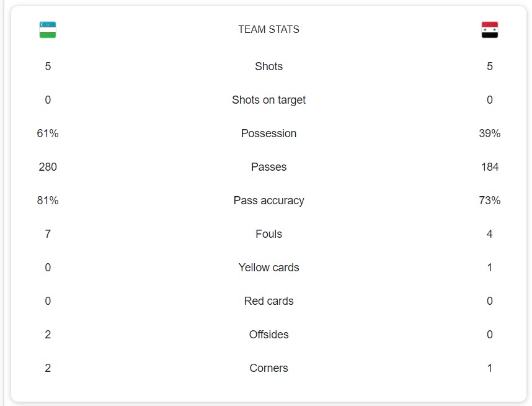Click the Syria flag icon

[x=489, y=30]
